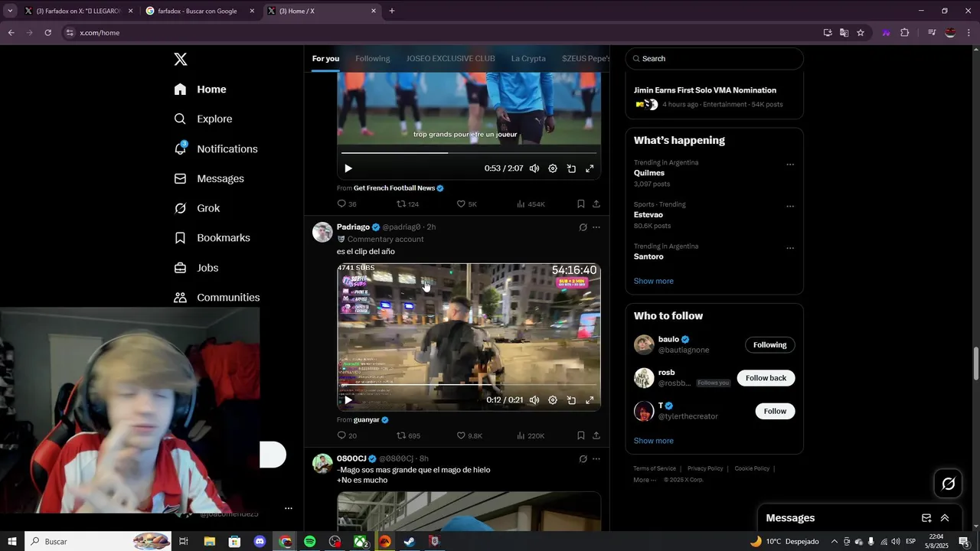Show more under What's happening
The height and width of the screenshot is (551, 980).
[x=653, y=281]
